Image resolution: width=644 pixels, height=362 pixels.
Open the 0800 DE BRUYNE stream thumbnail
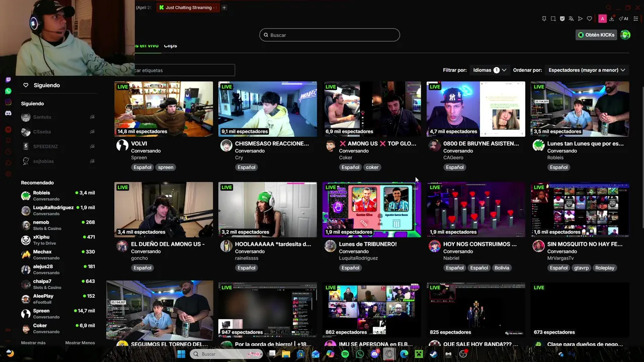click(x=476, y=109)
